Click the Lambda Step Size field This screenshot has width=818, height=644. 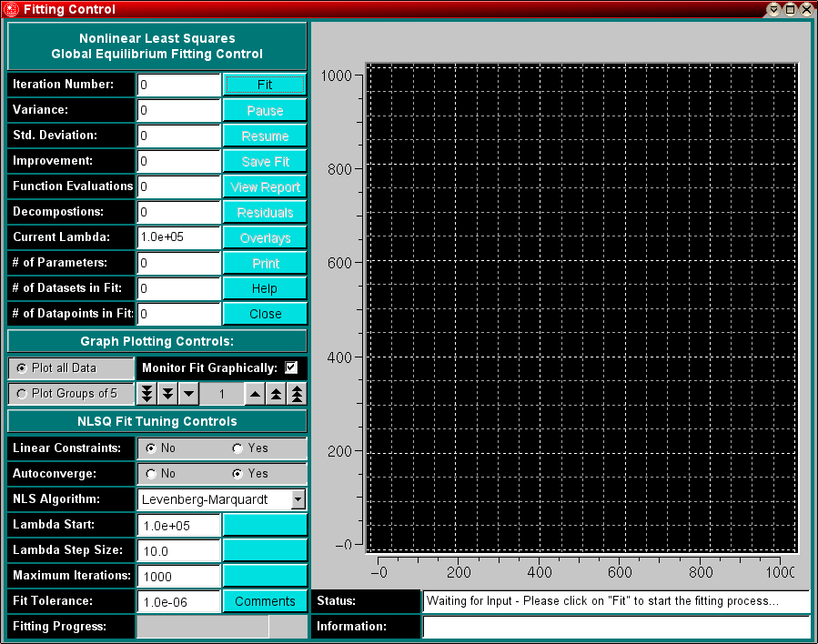[x=179, y=550]
